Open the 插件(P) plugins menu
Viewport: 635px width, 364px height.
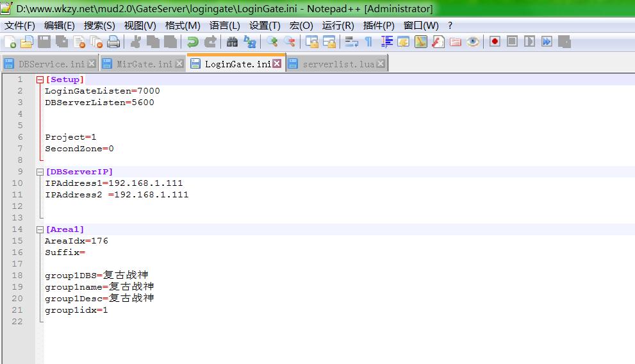point(379,26)
